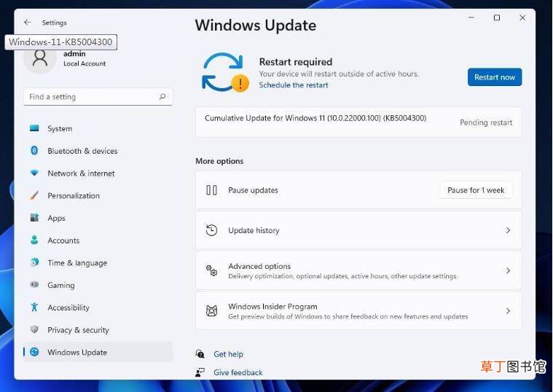The height and width of the screenshot is (392, 553).
Task: Click the pause bars icon
Action: click(211, 190)
